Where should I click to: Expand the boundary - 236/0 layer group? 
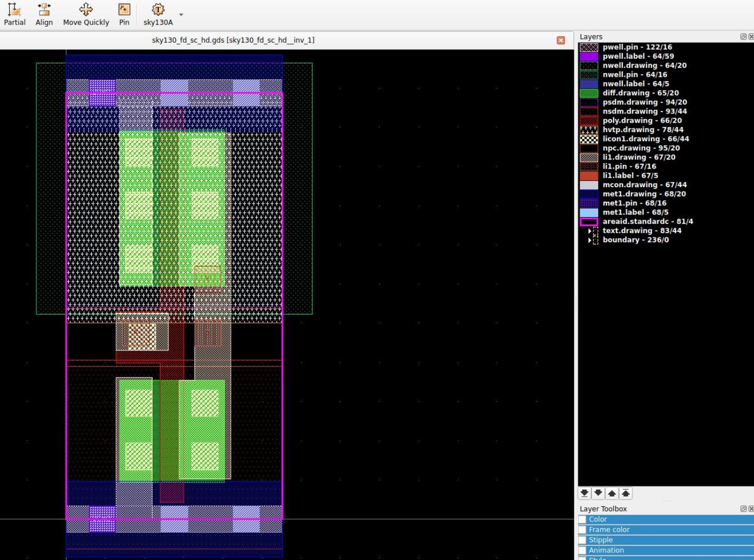pyautogui.click(x=590, y=240)
